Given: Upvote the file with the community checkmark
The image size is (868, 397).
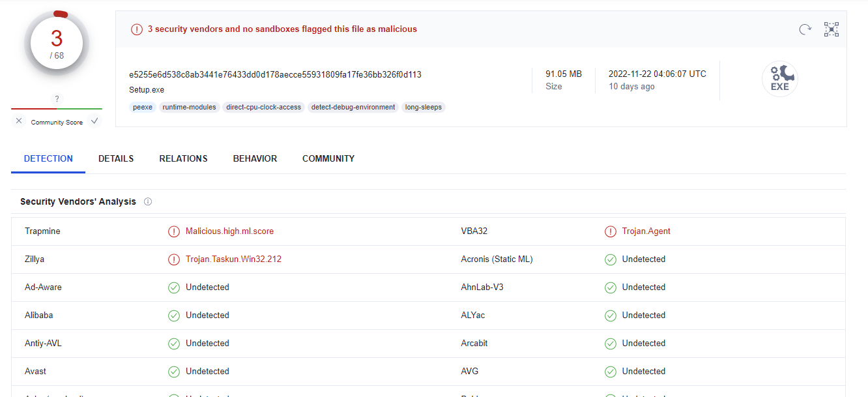Looking at the screenshot, I should (94, 121).
